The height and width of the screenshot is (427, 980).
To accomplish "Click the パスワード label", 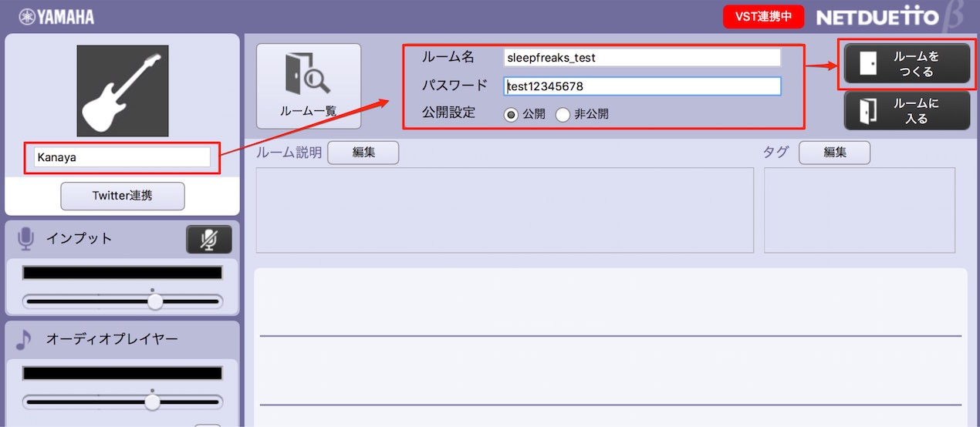I will [455, 85].
